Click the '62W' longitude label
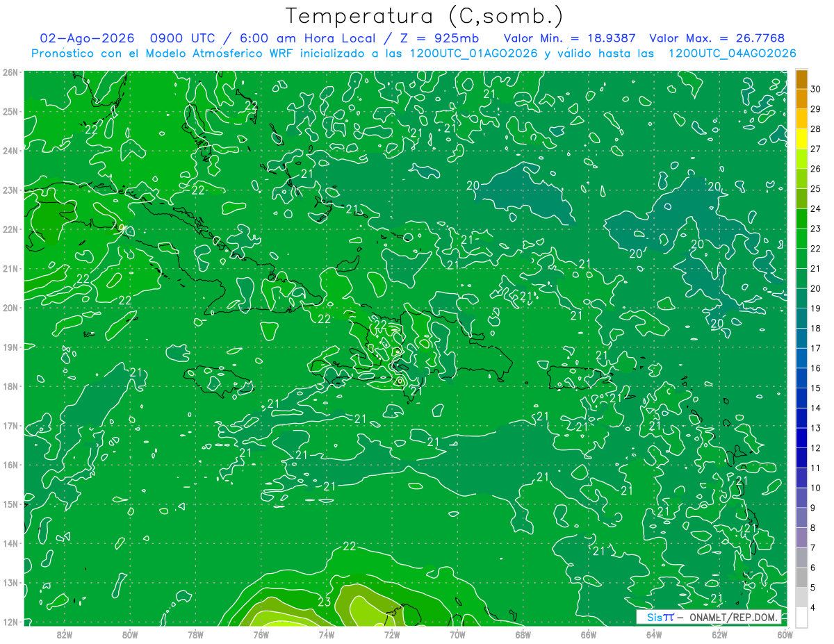The height and width of the screenshot is (644, 834). [x=719, y=634]
